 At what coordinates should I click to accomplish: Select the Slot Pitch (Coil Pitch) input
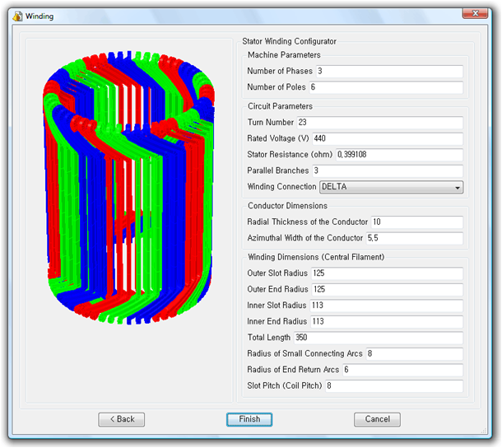coord(393,386)
